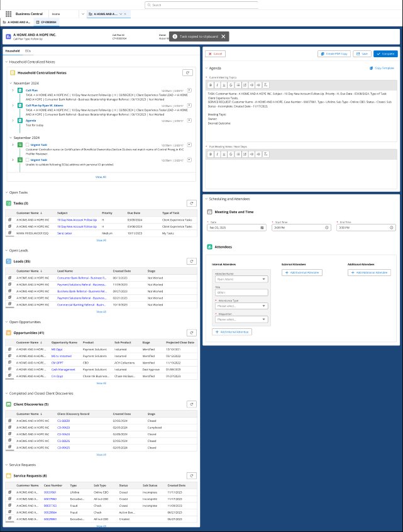Strikethrough button in Post Meeting Notes editor
This screenshot has height=532, width=403.
[231, 154]
